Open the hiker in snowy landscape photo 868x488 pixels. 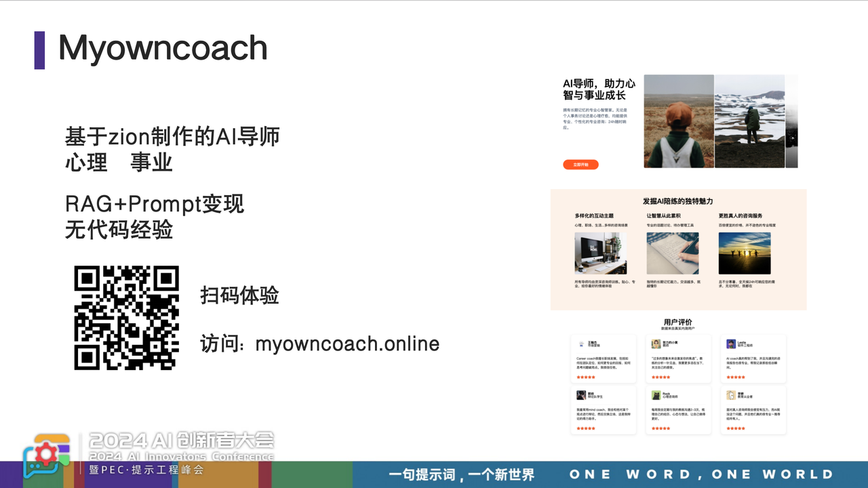tap(749, 121)
